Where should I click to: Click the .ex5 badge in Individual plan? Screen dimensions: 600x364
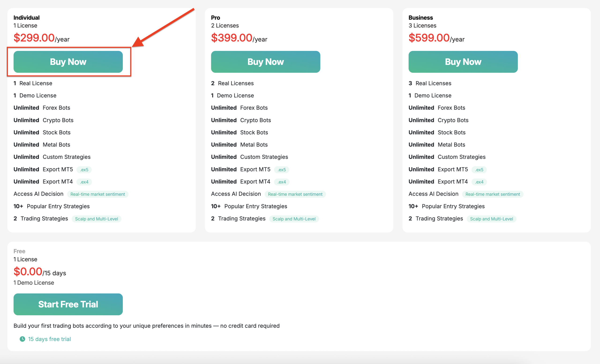(x=84, y=170)
